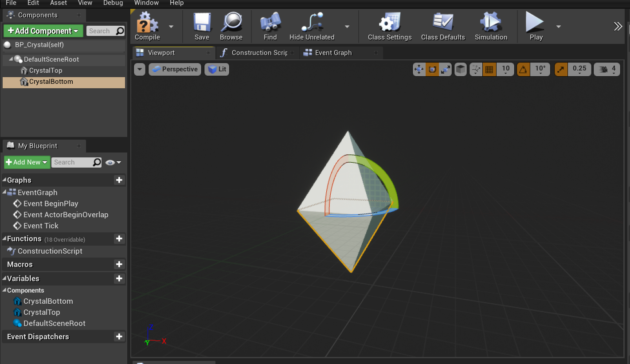Click the Play button icon
The height and width of the screenshot is (364, 630).
pos(535,22)
